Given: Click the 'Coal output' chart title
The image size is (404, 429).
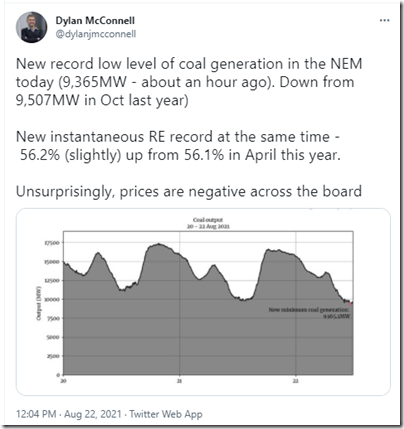Looking at the screenshot, I should click(208, 220).
